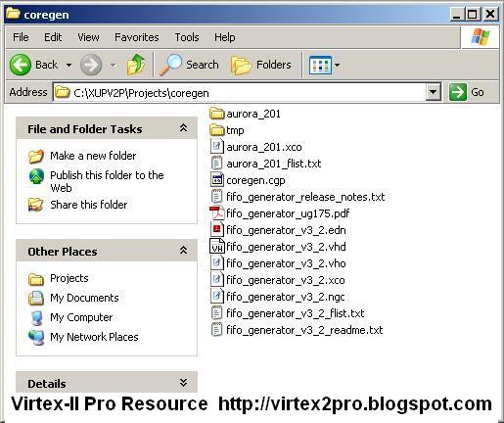Screen dimensions: 504x423
Task: Select the fifo_generator_ug175.pdf file icon
Action: (216, 213)
